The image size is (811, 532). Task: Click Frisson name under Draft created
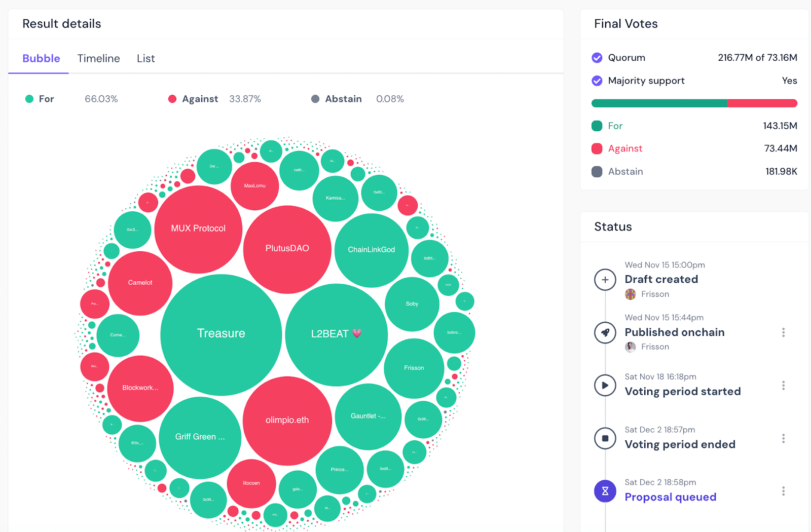tap(655, 294)
